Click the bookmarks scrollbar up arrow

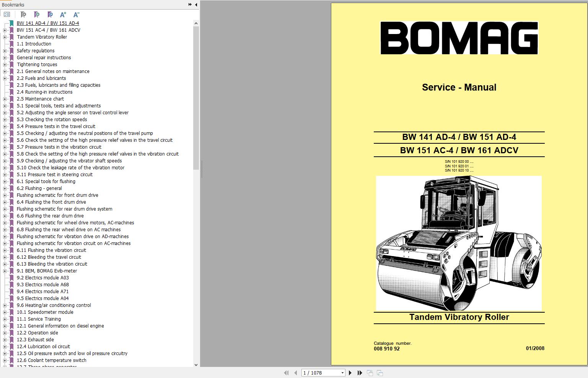pyautogui.click(x=196, y=23)
